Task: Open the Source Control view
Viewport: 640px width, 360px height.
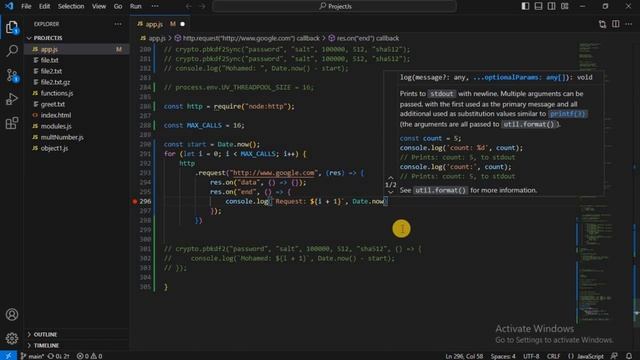Action: click(12, 75)
